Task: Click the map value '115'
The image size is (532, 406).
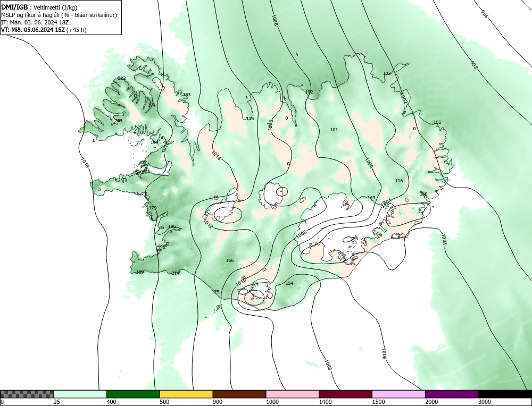Action: tap(250, 119)
